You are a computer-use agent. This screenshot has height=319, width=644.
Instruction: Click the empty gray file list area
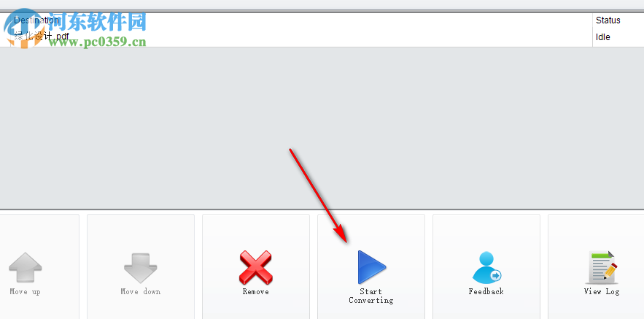pos(322,128)
